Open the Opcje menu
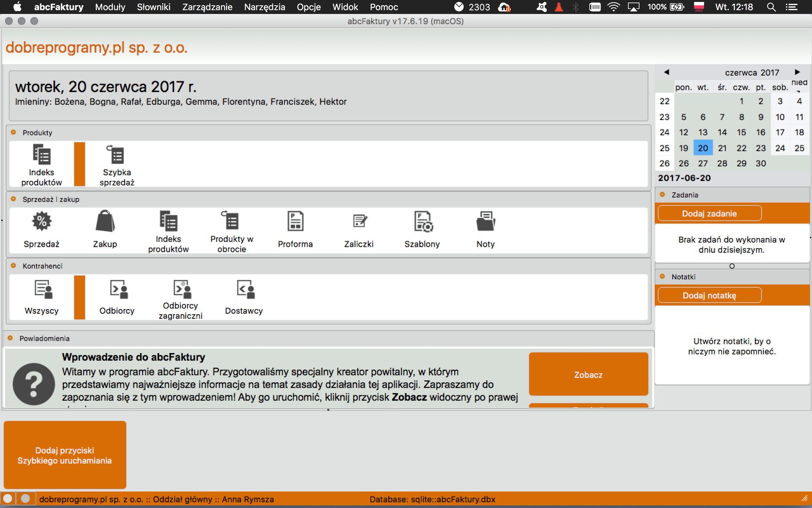 309,7
